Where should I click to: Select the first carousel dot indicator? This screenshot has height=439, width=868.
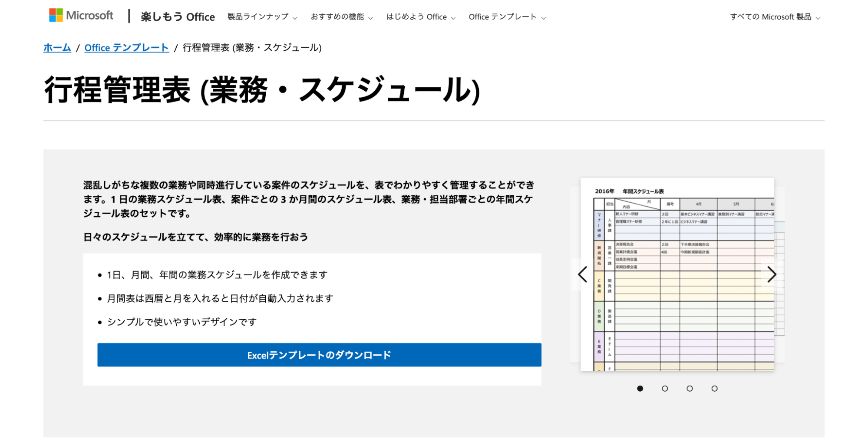(640, 389)
